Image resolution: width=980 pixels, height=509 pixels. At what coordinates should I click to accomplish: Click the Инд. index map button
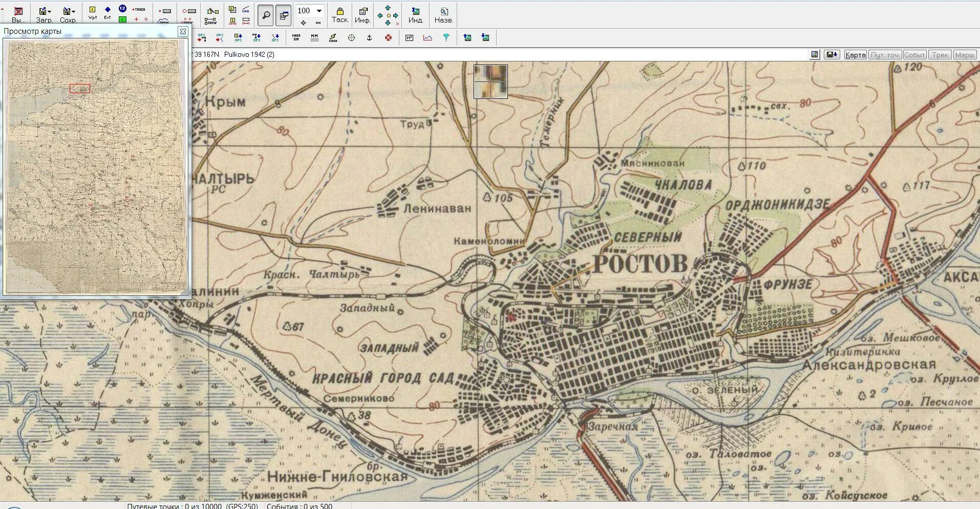[416, 15]
